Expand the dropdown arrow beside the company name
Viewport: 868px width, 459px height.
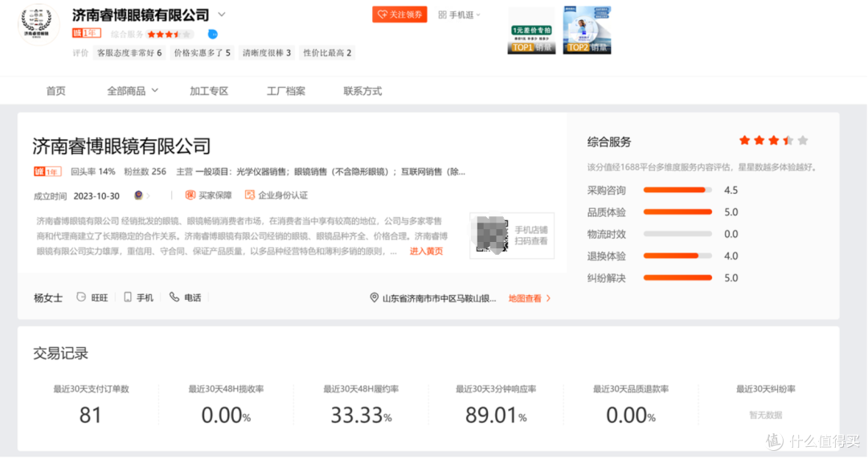222,14
